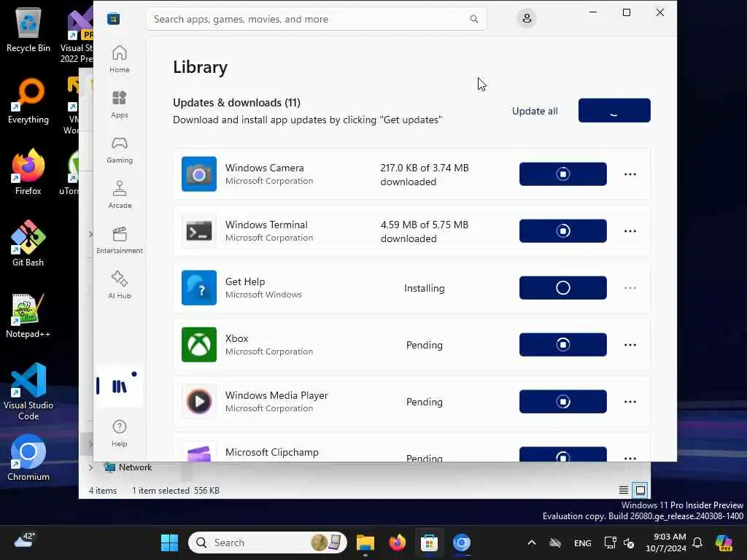This screenshot has height=560, width=747.
Task: Open more options for Microsoft Clipchamp
Action: coord(630,457)
